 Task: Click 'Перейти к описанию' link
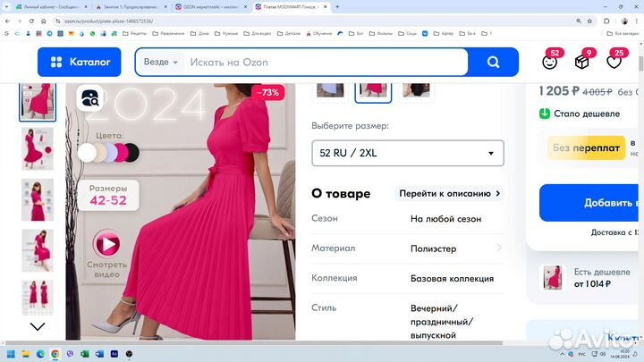tap(449, 193)
